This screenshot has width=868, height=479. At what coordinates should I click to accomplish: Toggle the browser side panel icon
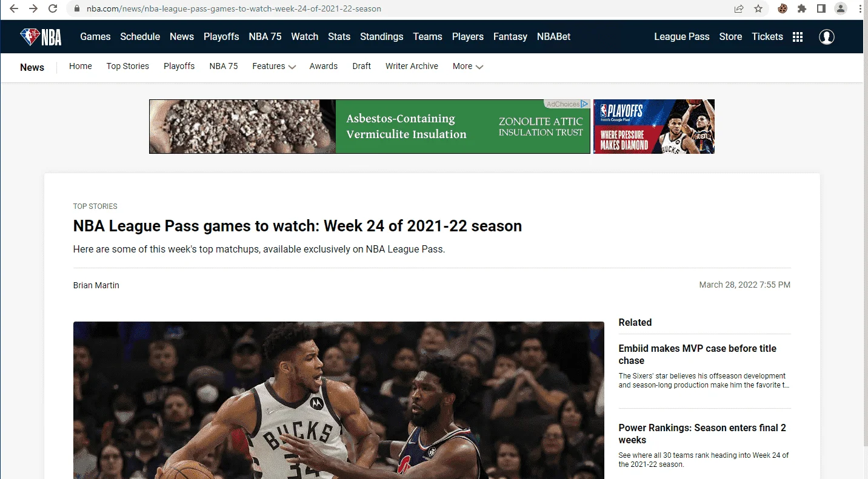tap(821, 8)
